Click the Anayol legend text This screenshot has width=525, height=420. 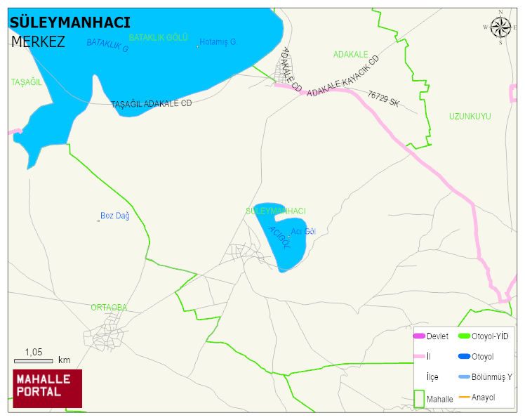pos(483,398)
